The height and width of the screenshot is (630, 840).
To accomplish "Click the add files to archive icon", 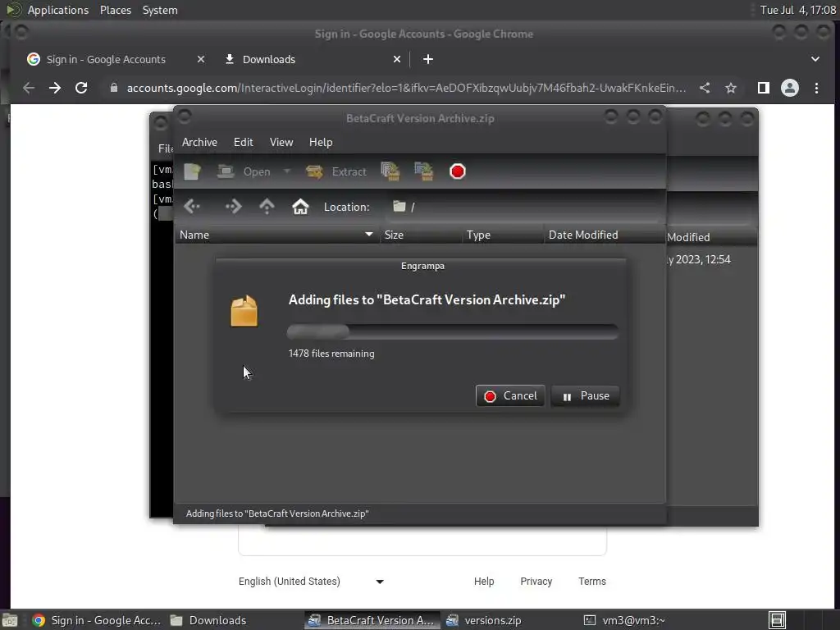I will tap(390, 171).
